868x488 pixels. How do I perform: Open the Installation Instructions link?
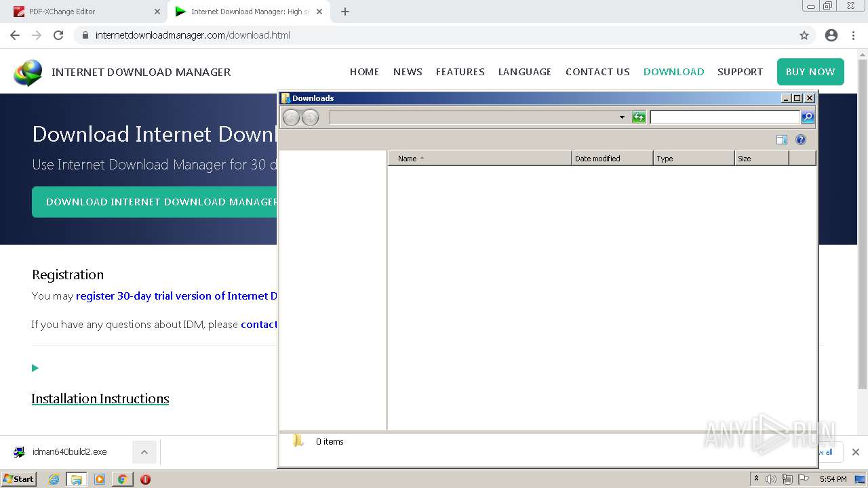point(100,399)
